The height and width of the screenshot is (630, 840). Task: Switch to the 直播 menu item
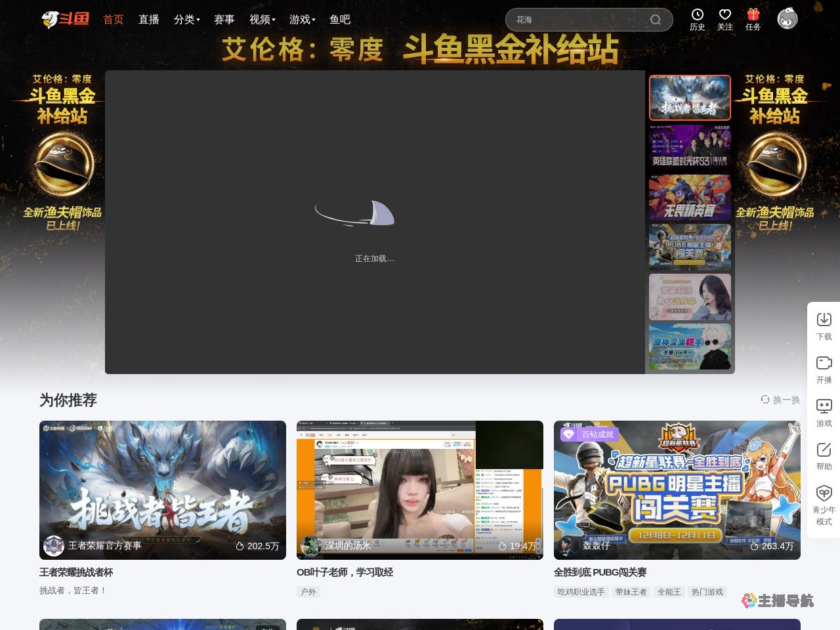[148, 20]
